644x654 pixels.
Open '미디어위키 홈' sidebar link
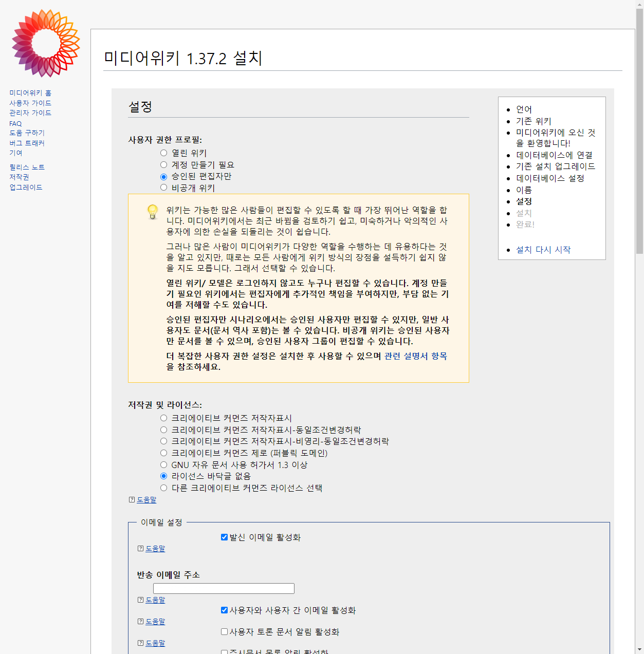[x=30, y=93]
